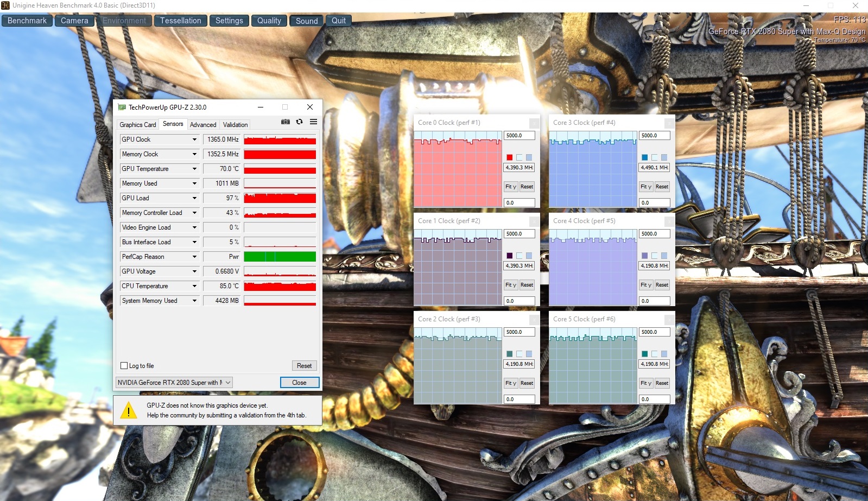This screenshot has height=501, width=868.
Task: Expand the Video Engine Load dropdown
Action: 194,227
